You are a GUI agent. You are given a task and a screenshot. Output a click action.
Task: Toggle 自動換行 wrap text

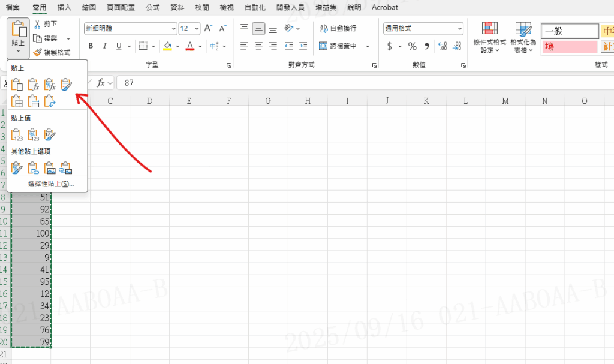coord(339,28)
